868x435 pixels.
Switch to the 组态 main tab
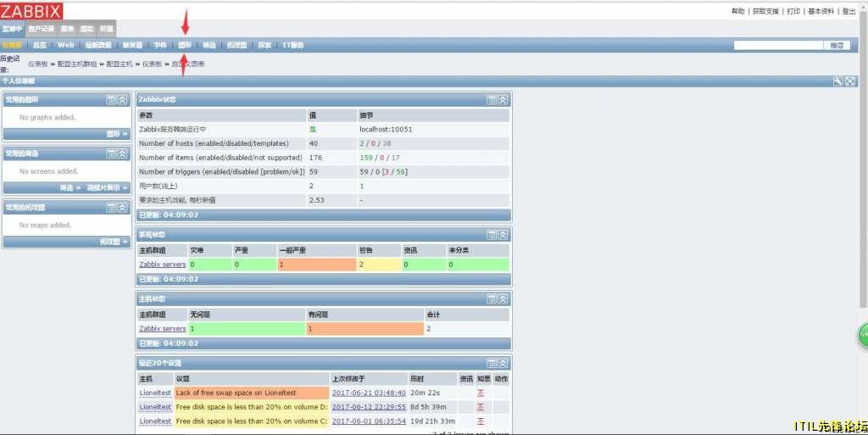(x=87, y=29)
